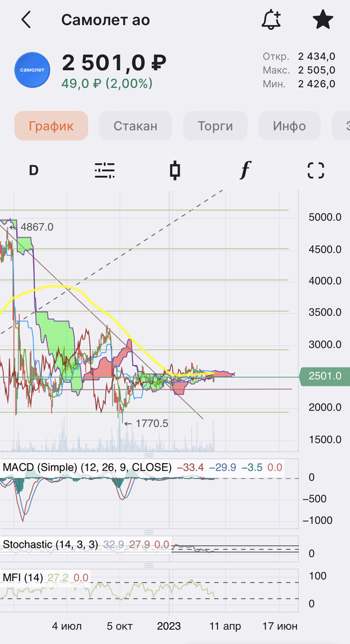Expand chart to fullscreen
Screen dimensions: 350x644
tap(316, 171)
